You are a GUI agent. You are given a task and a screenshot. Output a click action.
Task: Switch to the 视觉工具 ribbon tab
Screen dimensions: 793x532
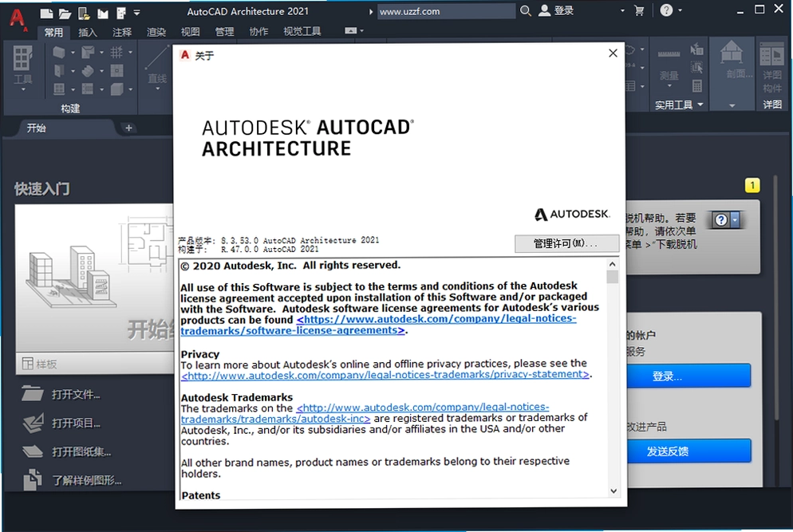[x=302, y=32]
